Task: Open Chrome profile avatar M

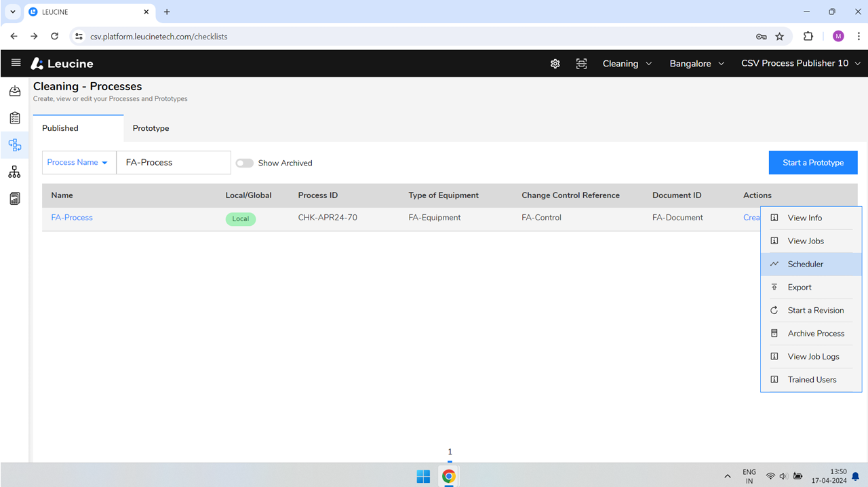Action: [838, 36]
